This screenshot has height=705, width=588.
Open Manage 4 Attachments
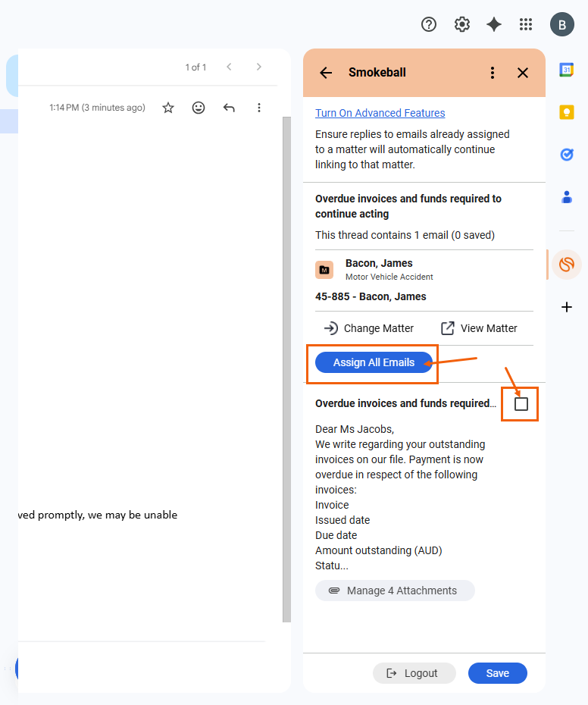[x=395, y=591]
